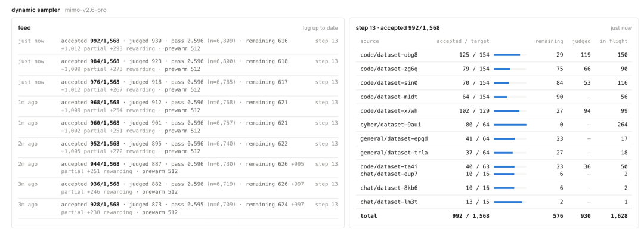The image size is (644, 235).
Task: Click progress bar for code/dataset-obg8
Action: [510, 55]
